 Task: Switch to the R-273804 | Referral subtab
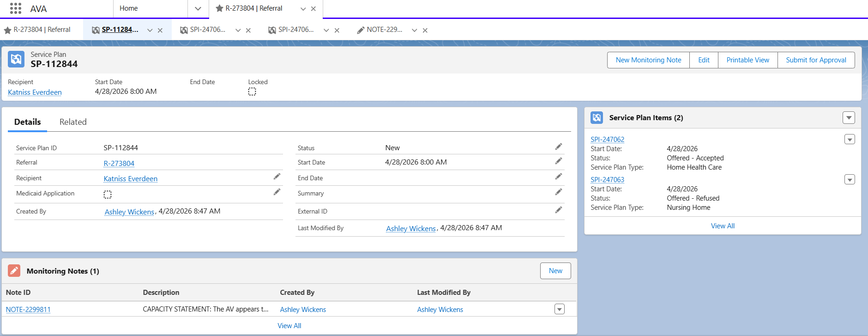pos(42,30)
